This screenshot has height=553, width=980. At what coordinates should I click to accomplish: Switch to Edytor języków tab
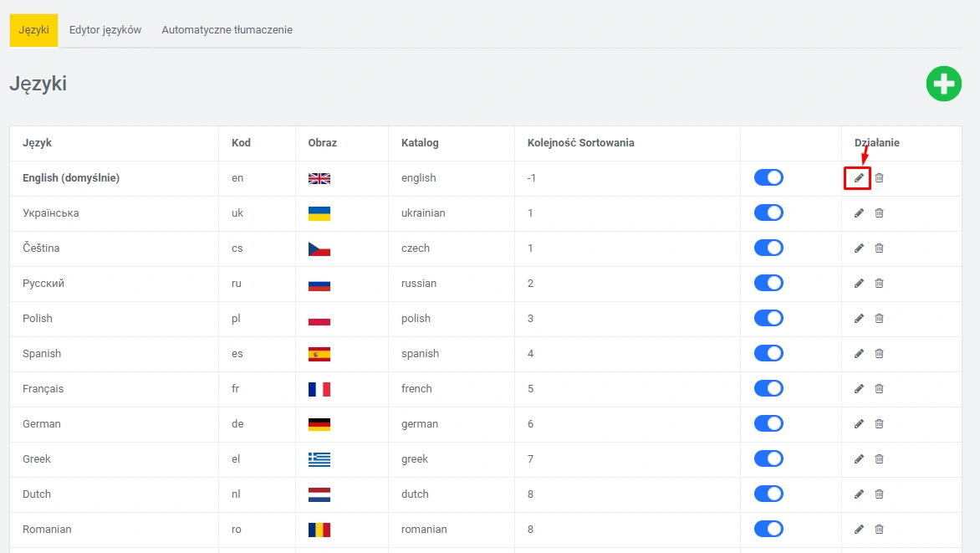click(x=105, y=30)
